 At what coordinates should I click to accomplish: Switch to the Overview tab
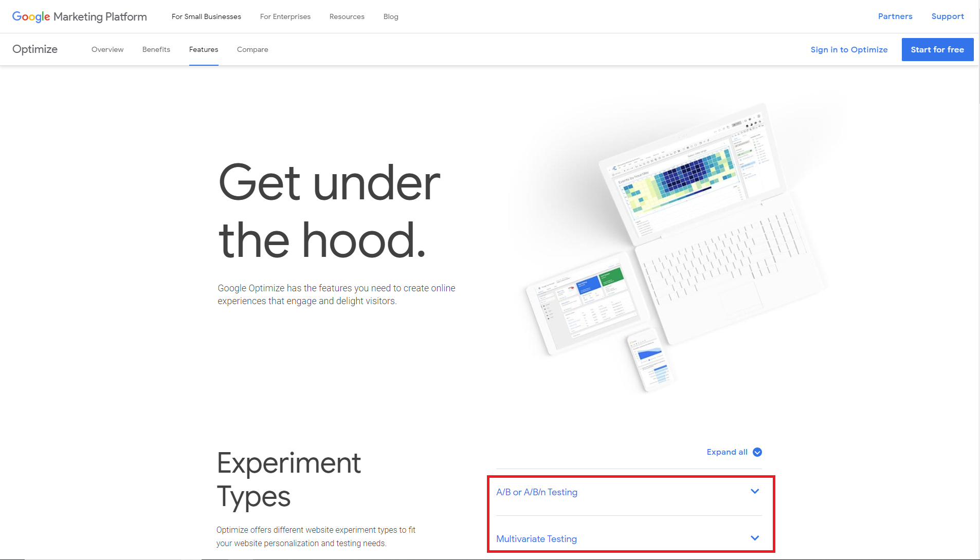point(107,49)
